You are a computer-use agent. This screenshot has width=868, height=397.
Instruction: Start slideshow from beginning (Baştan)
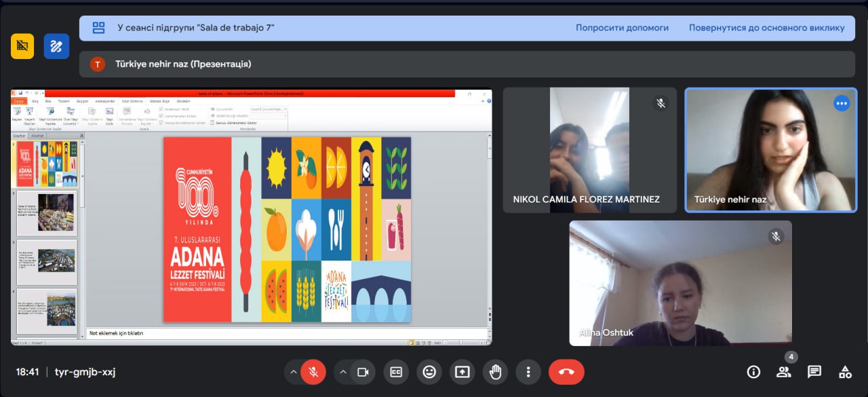coord(17,115)
